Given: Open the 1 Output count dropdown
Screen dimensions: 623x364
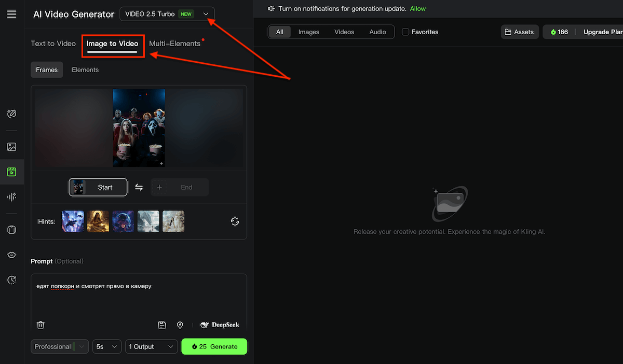Looking at the screenshot, I should coord(152,346).
